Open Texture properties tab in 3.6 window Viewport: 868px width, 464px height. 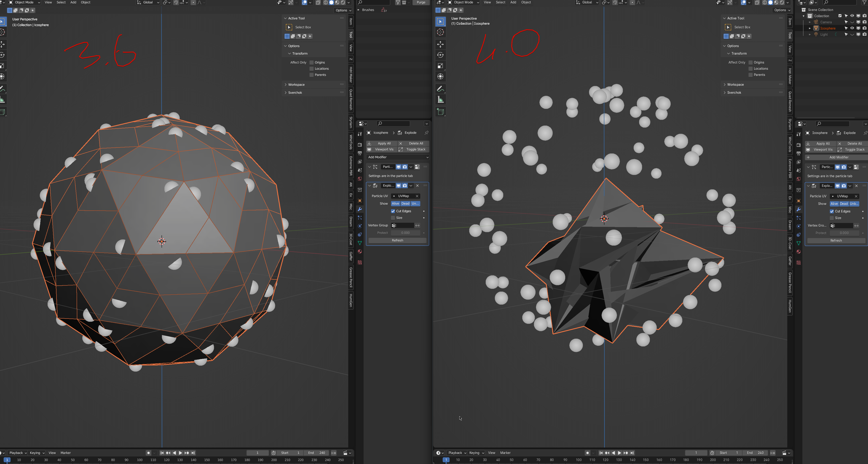360,263
